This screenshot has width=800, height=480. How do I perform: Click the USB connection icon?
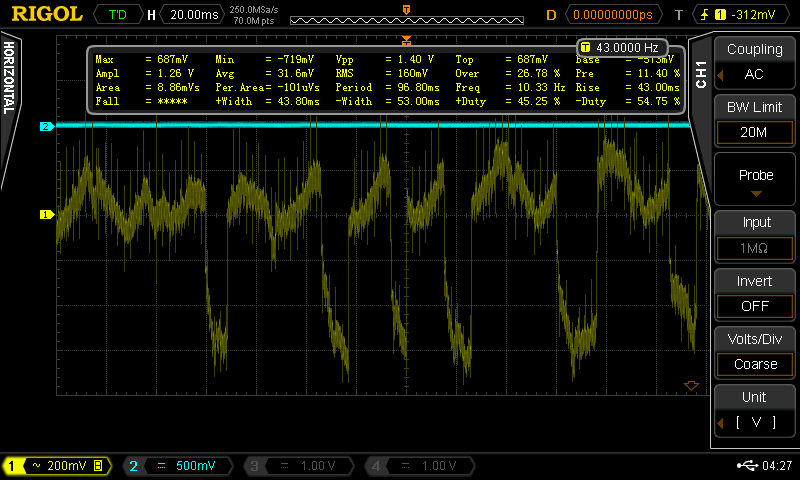point(747,465)
